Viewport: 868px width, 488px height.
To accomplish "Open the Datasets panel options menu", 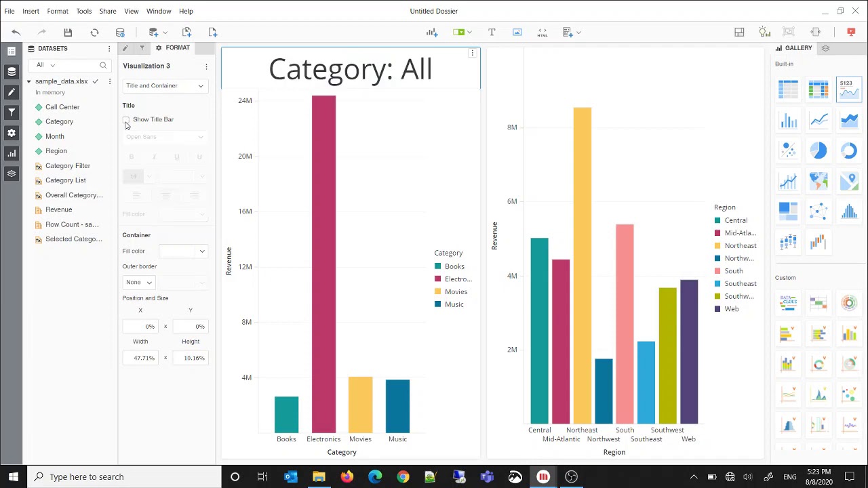I will tap(109, 49).
